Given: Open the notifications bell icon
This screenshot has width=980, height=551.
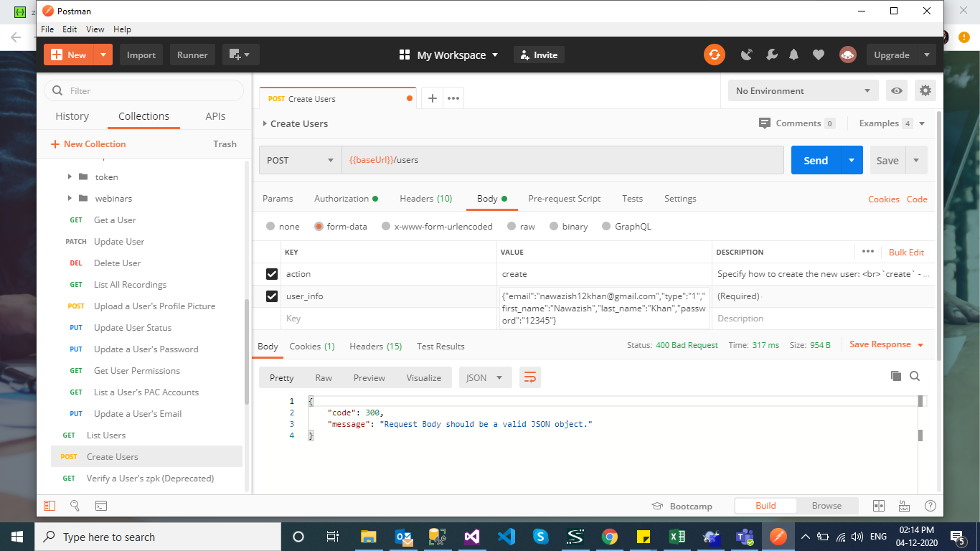Looking at the screenshot, I should pos(794,55).
